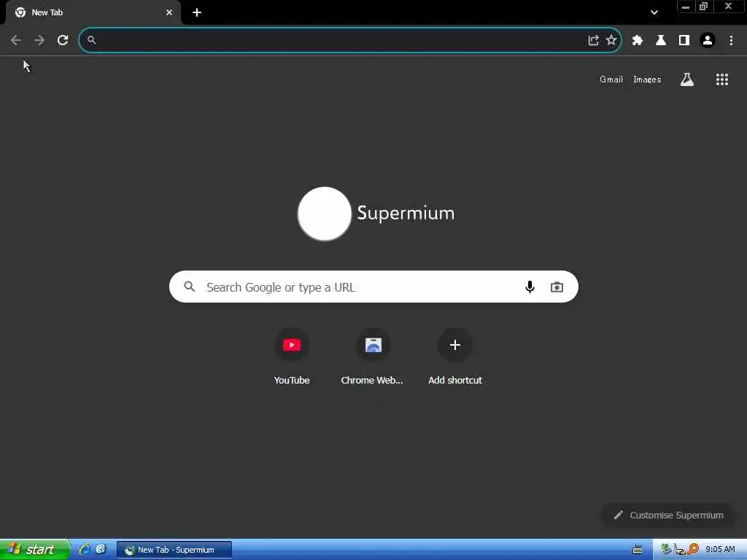Search by image with camera icon

click(557, 287)
